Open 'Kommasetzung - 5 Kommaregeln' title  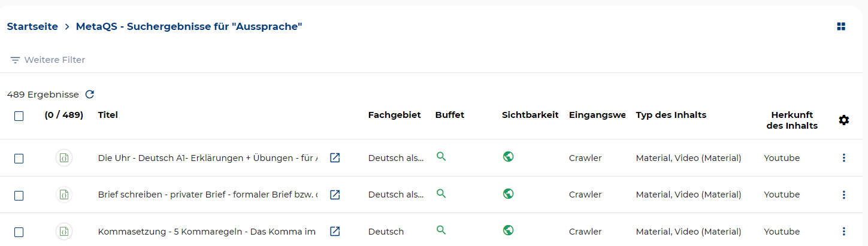coord(207,232)
